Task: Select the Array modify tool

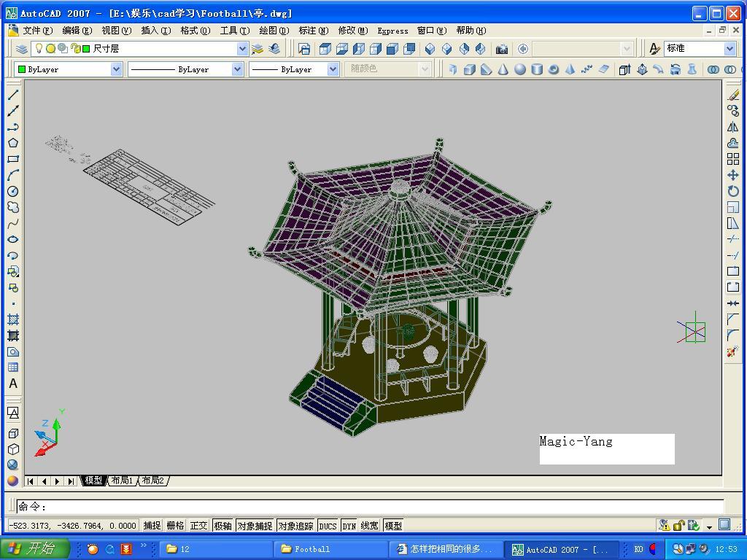Action: 733,159
